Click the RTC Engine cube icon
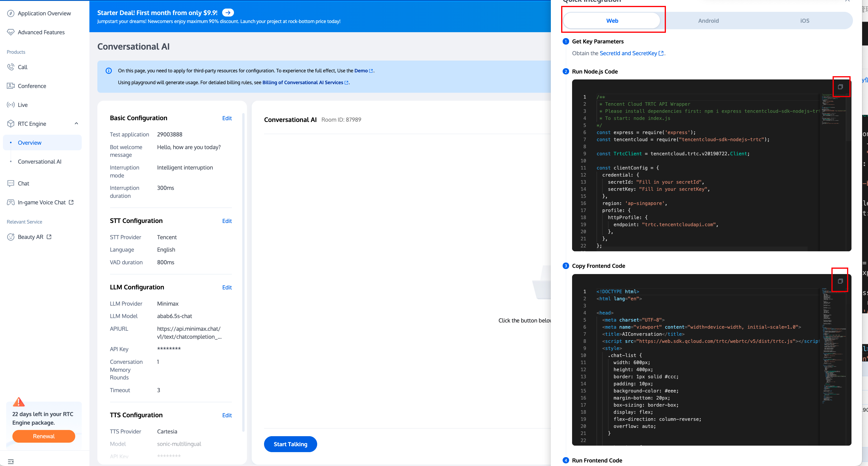The image size is (868, 466). click(x=11, y=124)
